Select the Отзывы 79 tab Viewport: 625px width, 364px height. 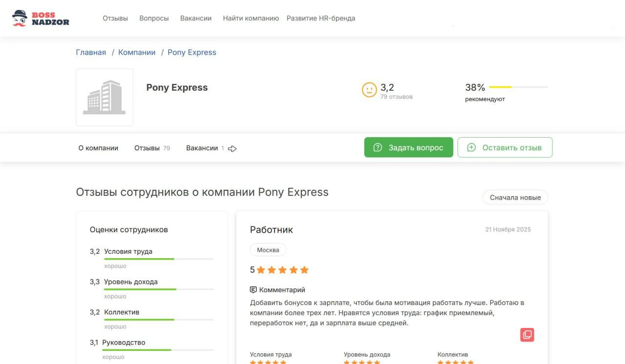point(152,148)
